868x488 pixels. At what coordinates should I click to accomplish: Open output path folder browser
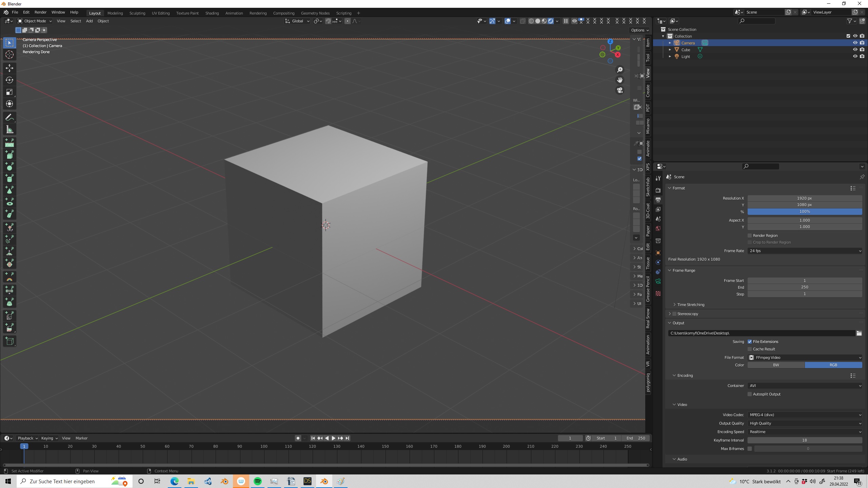coord(859,333)
